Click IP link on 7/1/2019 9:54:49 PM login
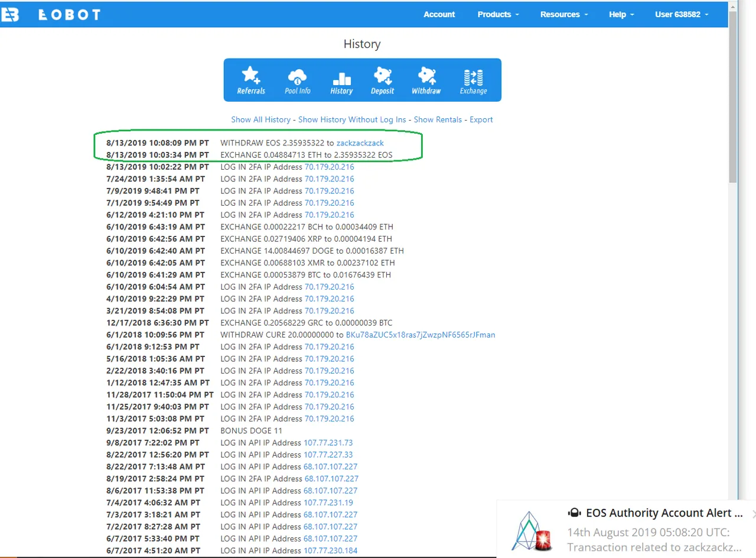The height and width of the screenshot is (558, 756). click(x=330, y=203)
